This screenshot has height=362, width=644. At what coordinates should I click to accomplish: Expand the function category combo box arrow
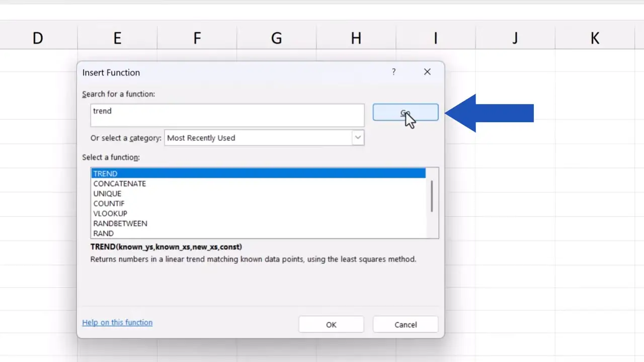[357, 138]
